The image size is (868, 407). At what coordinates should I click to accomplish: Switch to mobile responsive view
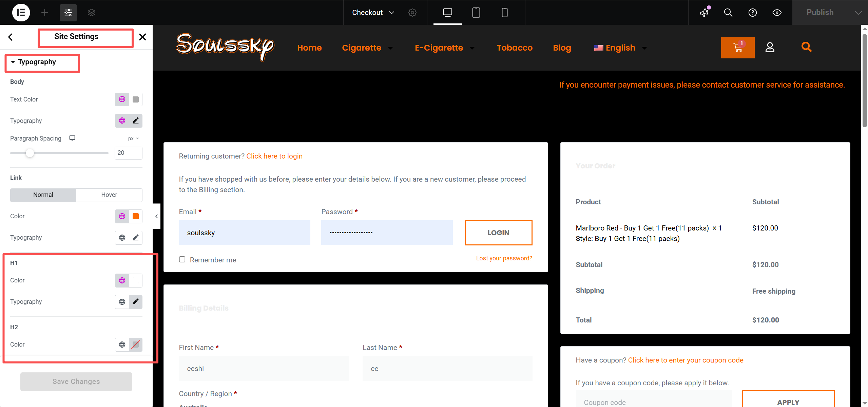[504, 13]
